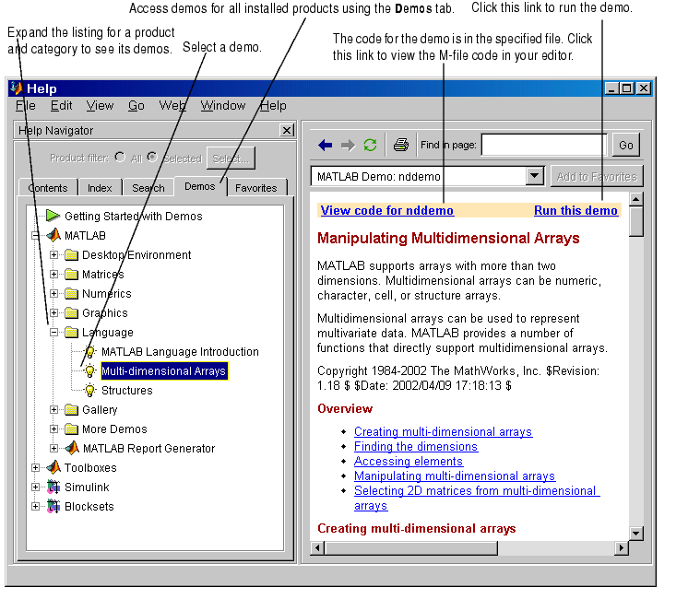The width and height of the screenshot is (700, 599).
Task: Click MATLAB Language Introduction lightbulb icon
Action: coord(90,351)
